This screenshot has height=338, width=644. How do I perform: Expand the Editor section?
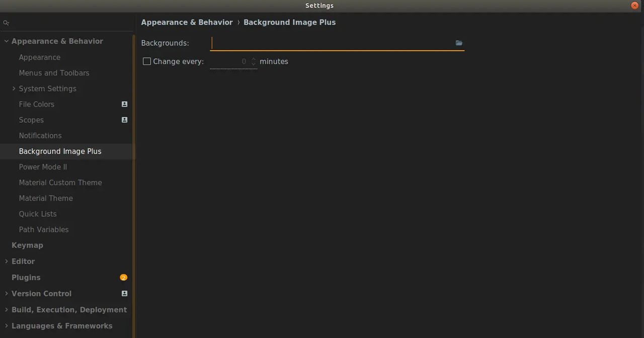pyautogui.click(x=6, y=262)
